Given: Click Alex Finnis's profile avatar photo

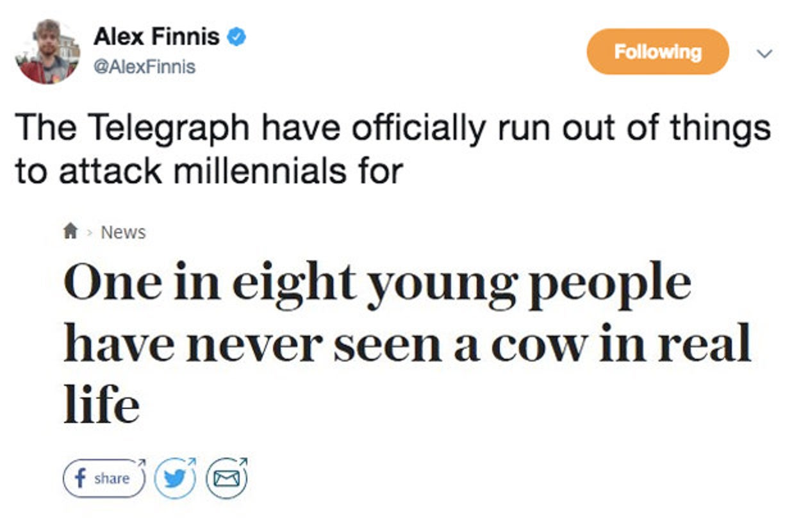Looking at the screenshot, I should pyautogui.click(x=47, y=52).
